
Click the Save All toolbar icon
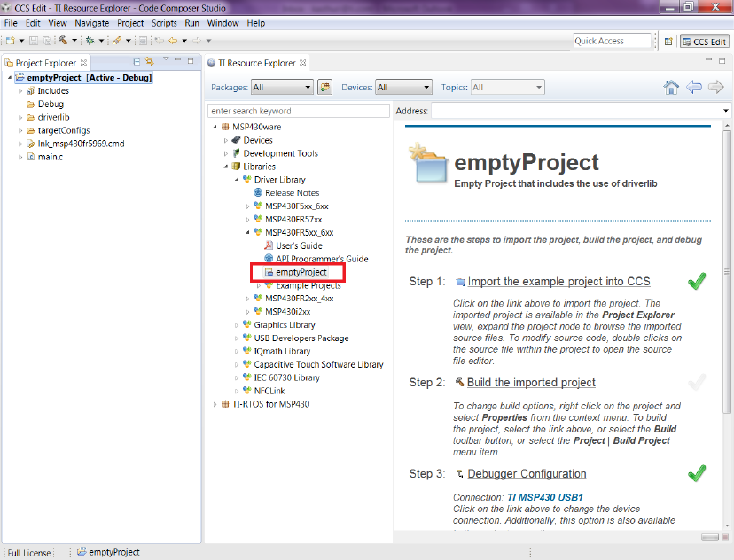pos(47,41)
